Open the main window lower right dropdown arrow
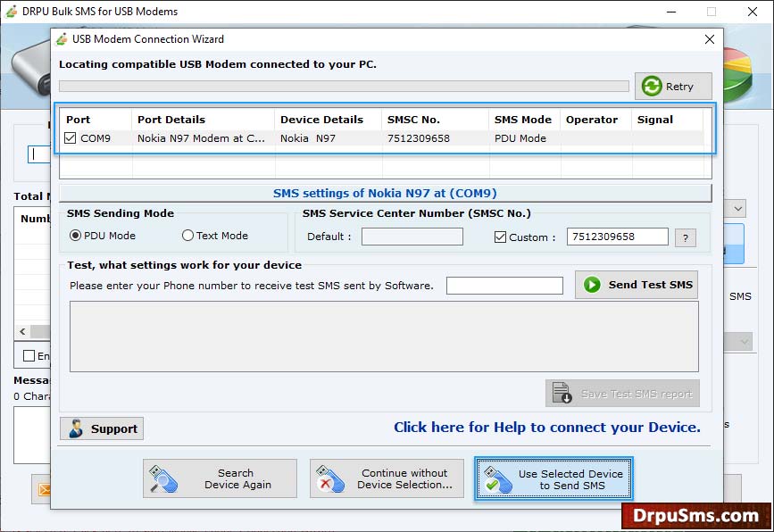The image size is (774, 532). point(745,342)
